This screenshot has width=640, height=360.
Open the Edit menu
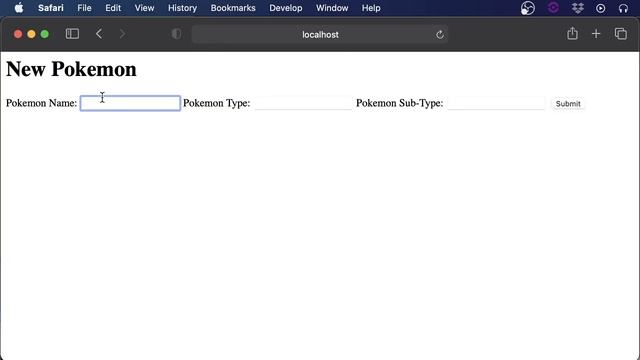pos(113,8)
